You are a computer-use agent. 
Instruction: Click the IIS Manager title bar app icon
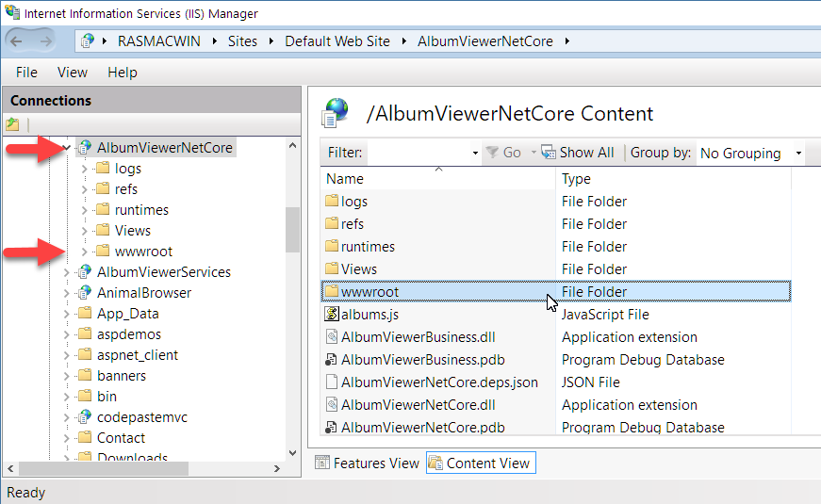[12, 12]
